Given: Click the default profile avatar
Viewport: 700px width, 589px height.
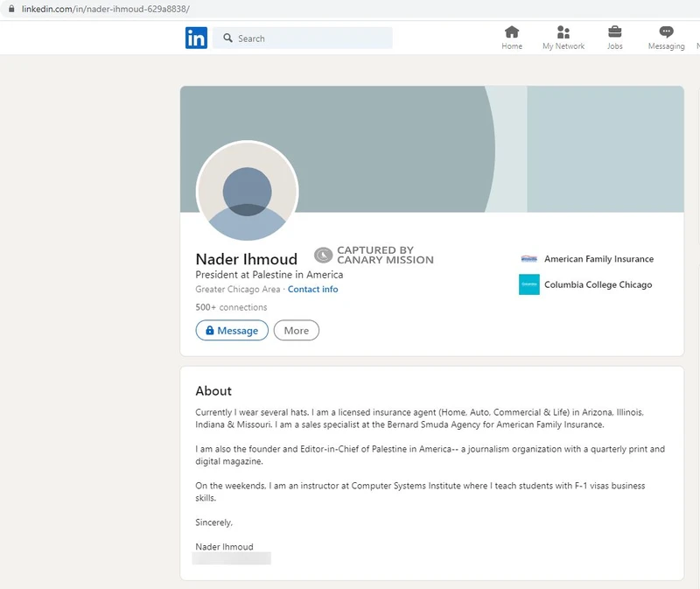Looking at the screenshot, I should (248, 192).
